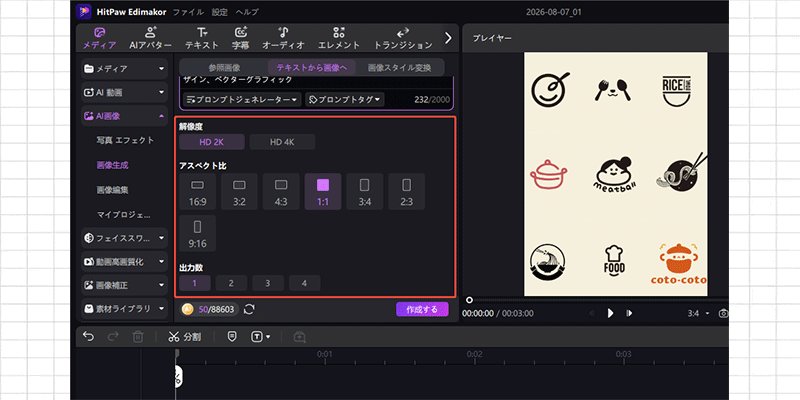This screenshot has height=400, width=800.
Task: Click the 作成する button
Action: 422,309
